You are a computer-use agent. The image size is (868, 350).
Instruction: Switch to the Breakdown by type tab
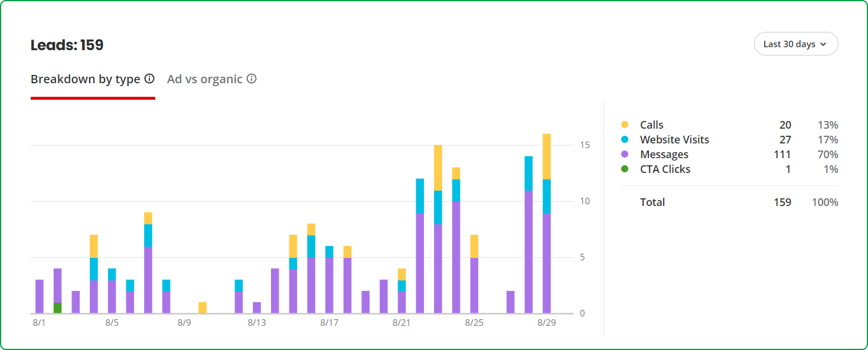[x=86, y=79]
